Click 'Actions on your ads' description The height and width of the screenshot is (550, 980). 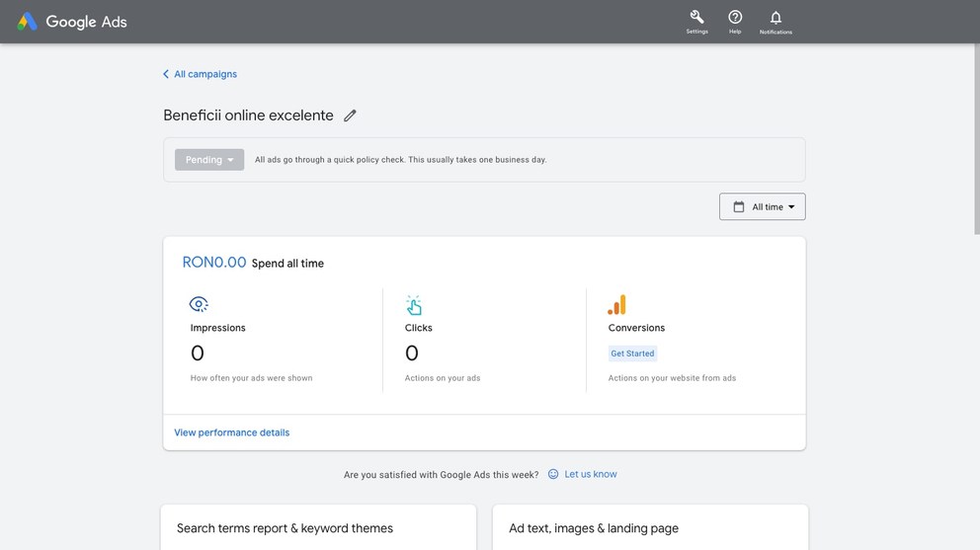pyautogui.click(x=443, y=378)
